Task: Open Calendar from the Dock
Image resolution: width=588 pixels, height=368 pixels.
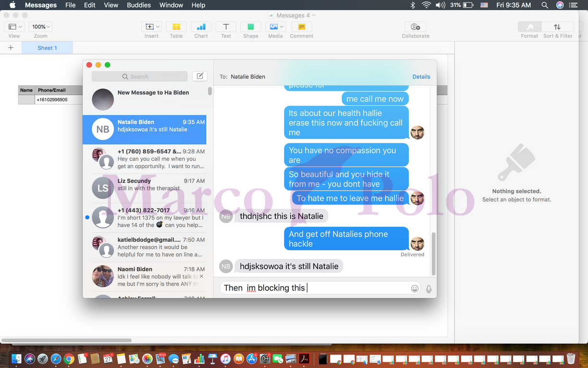Action: 108,358
